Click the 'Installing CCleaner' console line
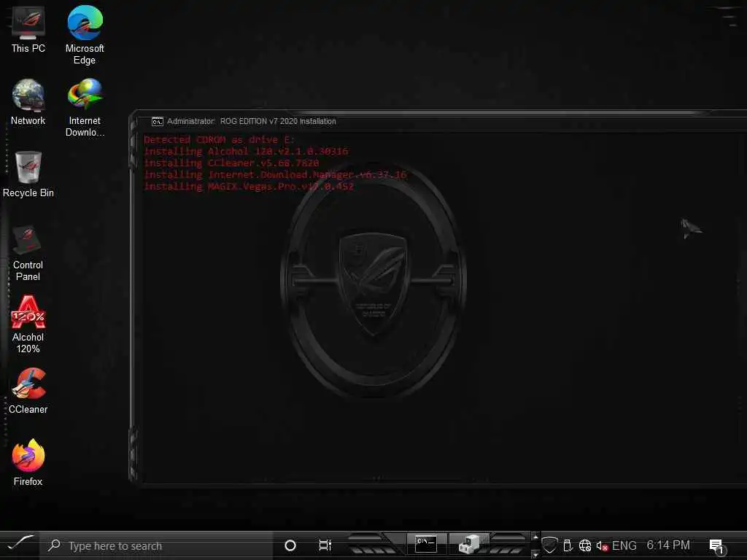This screenshot has height=560, width=747. point(231,163)
